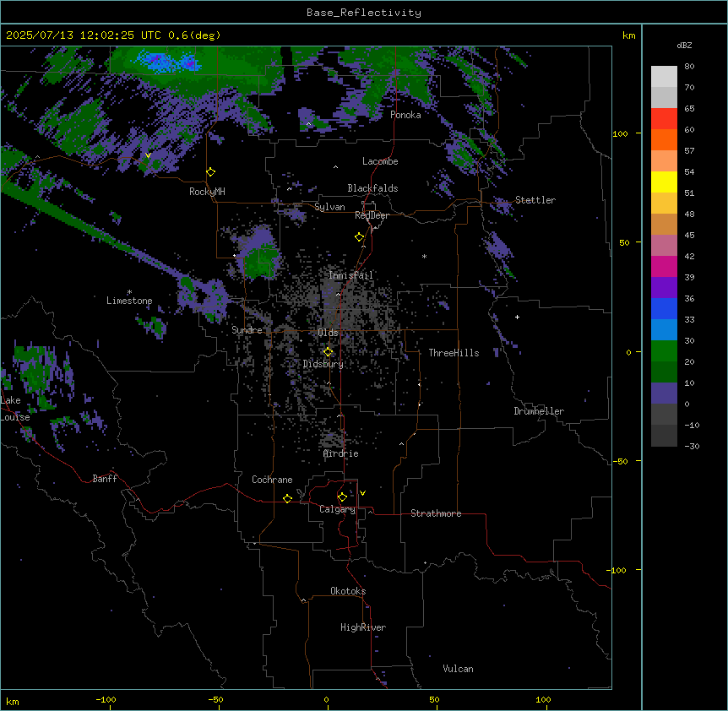
Task: Pick the purple 39-36 dBZ legend swatch
Action: click(x=664, y=288)
